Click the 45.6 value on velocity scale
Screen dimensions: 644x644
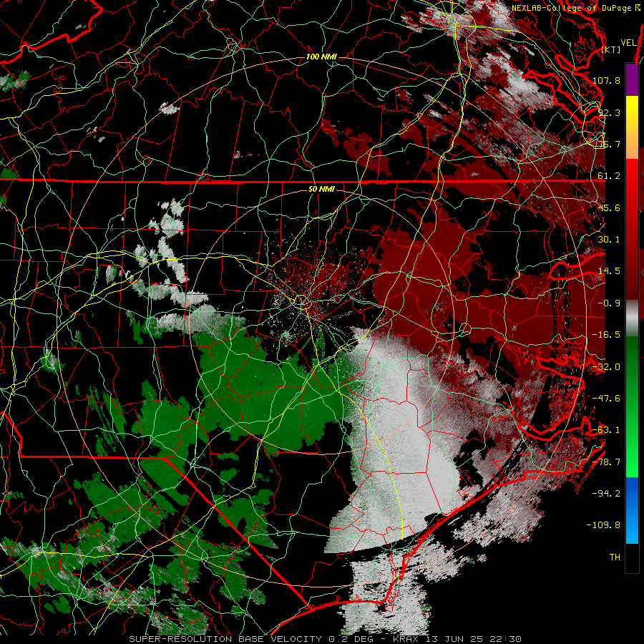pyautogui.click(x=609, y=208)
